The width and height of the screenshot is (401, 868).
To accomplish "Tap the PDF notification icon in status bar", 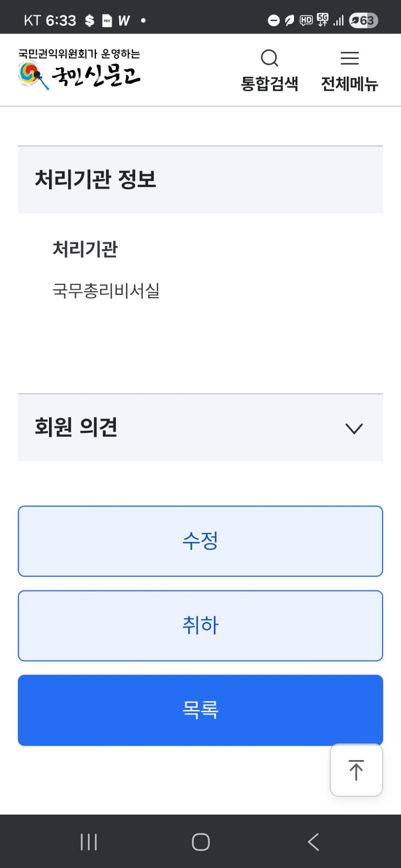I will coord(106,21).
